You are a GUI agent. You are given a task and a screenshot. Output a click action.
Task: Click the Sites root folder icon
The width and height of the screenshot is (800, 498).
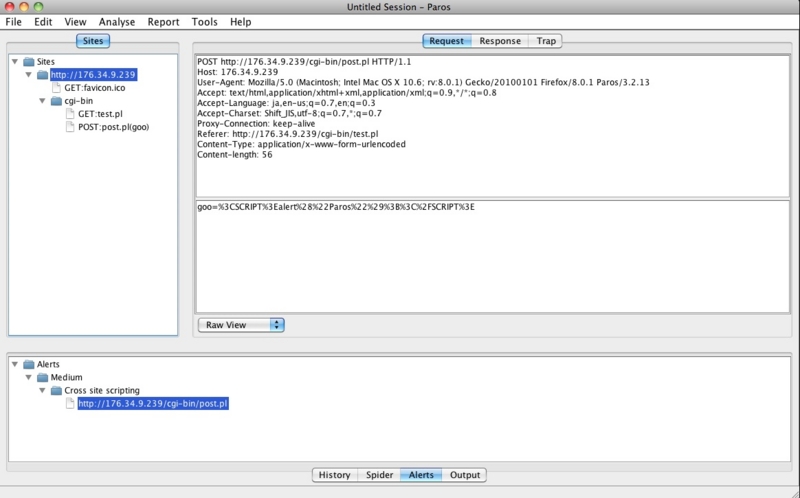29,62
